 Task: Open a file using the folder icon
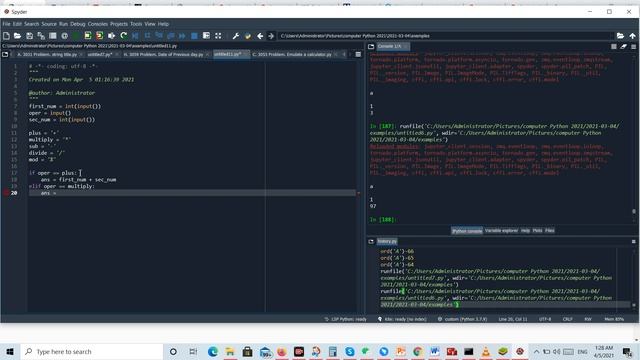tap(18, 36)
